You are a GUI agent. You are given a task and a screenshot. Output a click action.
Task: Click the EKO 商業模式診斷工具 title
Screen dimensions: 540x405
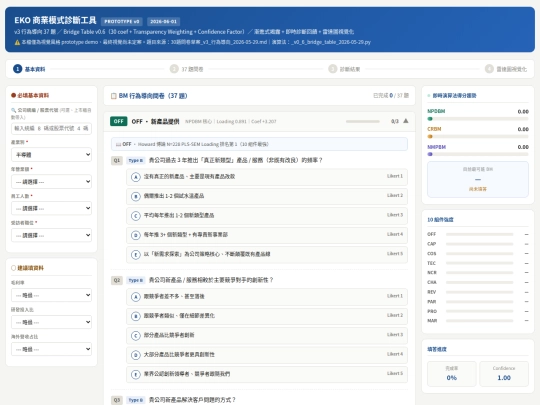click(55, 20)
